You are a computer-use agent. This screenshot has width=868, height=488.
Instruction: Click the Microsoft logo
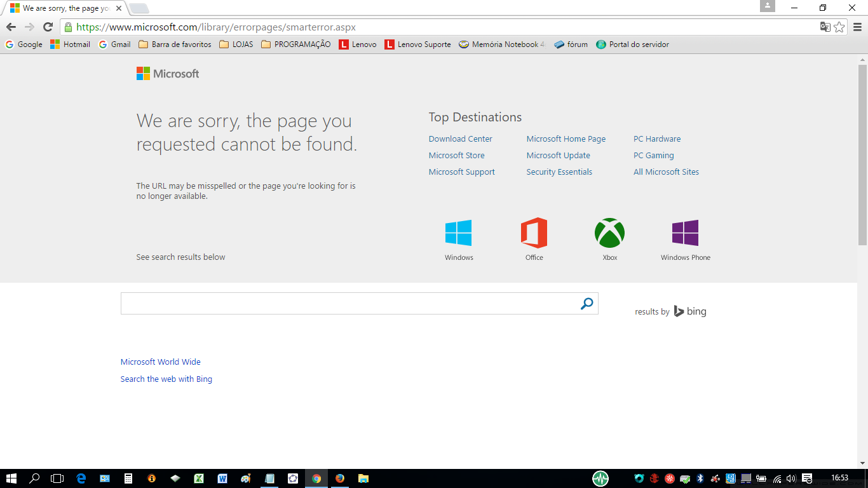(x=168, y=74)
